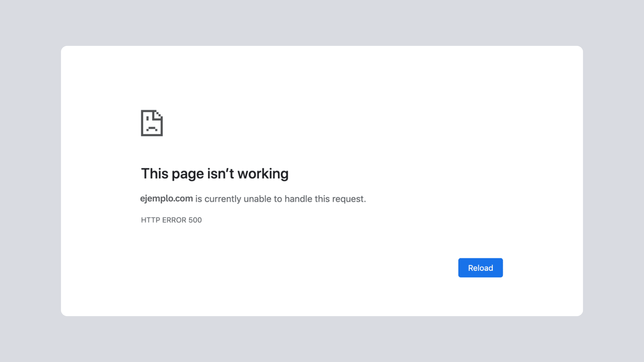Click the word "HTTP" in the error code
Viewport: 644px width, 362px height.
point(150,220)
